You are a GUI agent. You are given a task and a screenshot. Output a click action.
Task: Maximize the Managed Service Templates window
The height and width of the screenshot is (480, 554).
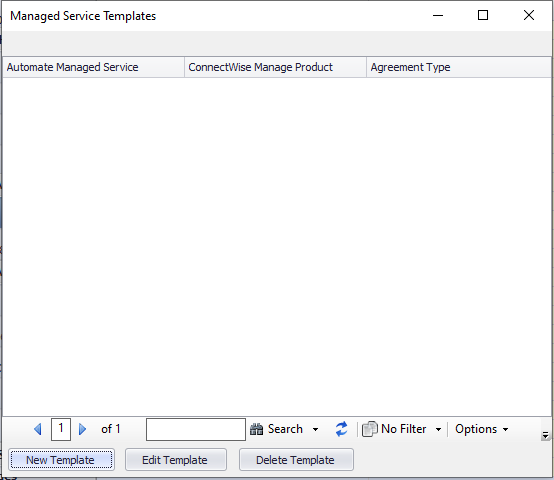coord(483,15)
